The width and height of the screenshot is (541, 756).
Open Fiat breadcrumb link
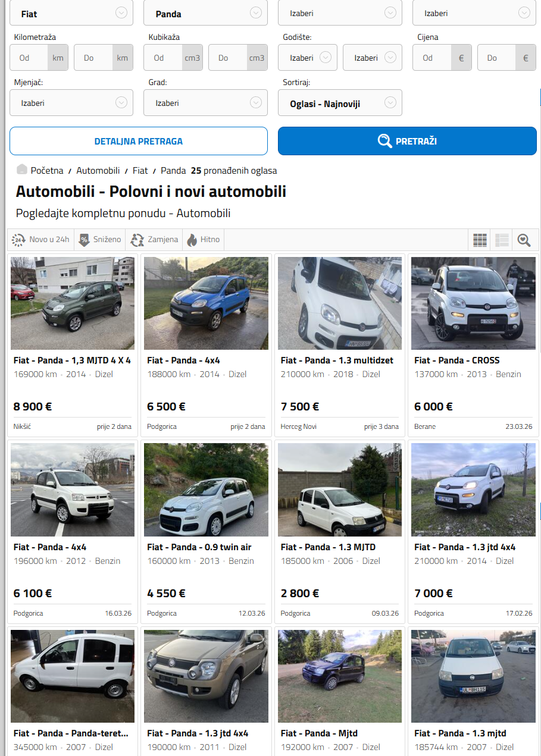coord(140,170)
